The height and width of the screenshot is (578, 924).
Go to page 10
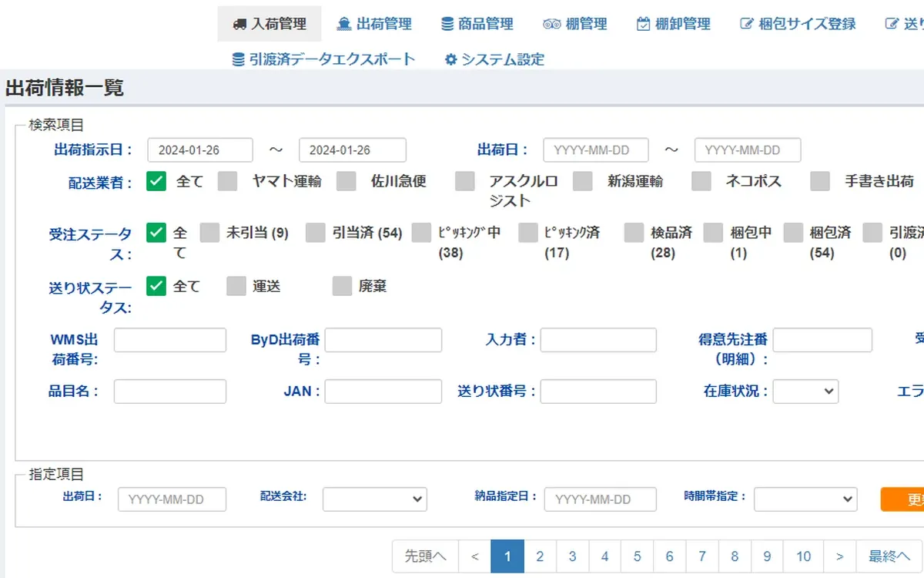tap(804, 556)
